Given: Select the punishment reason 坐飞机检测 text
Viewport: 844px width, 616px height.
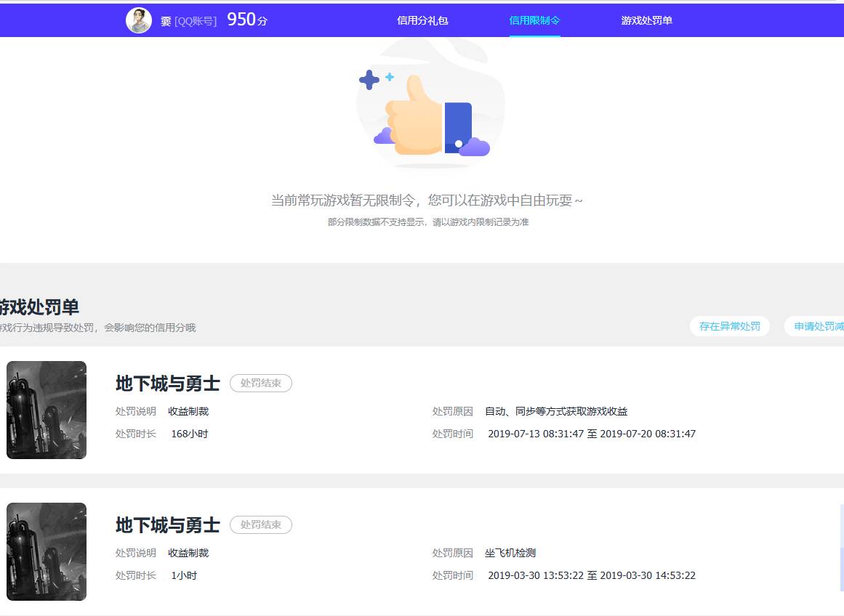Looking at the screenshot, I should 509,552.
